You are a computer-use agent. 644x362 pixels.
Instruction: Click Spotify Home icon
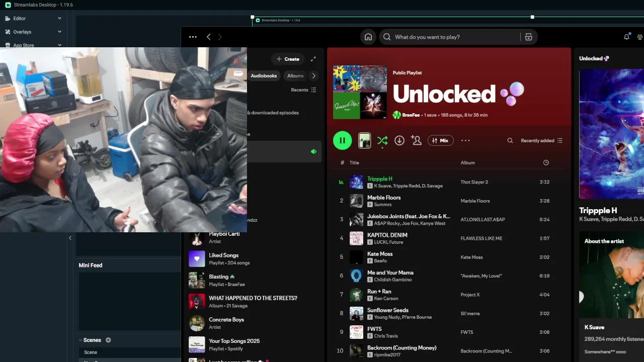(368, 37)
